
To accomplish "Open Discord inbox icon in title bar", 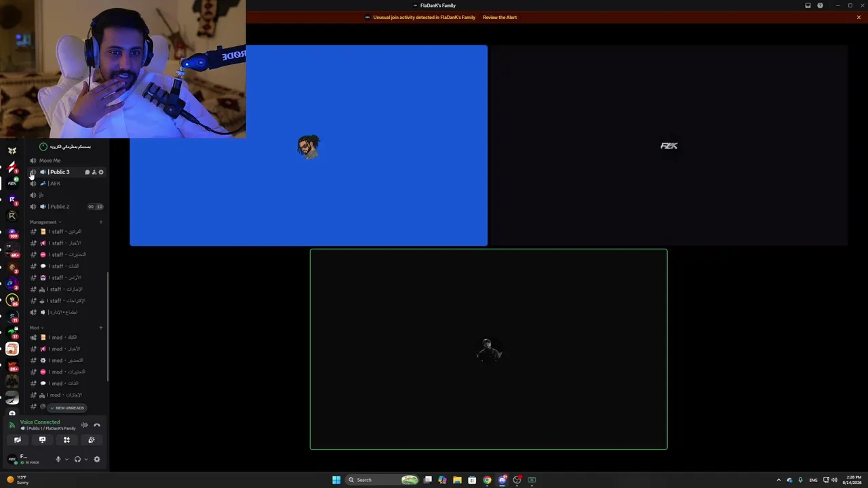I will (x=808, y=5).
